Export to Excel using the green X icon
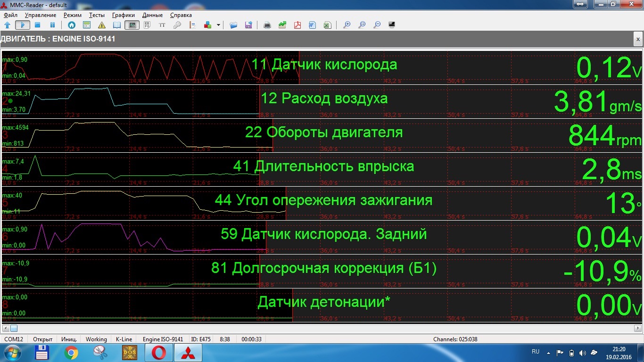 point(327,25)
